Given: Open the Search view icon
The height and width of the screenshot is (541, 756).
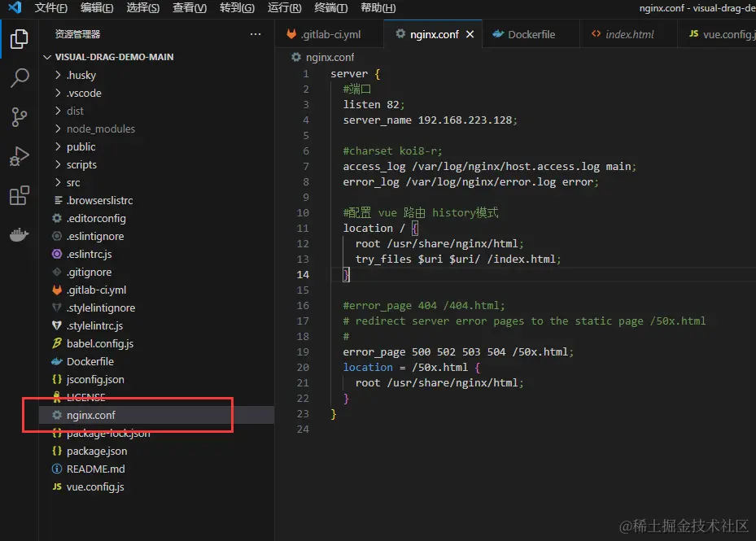Looking at the screenshot, I should pos(20,77).
